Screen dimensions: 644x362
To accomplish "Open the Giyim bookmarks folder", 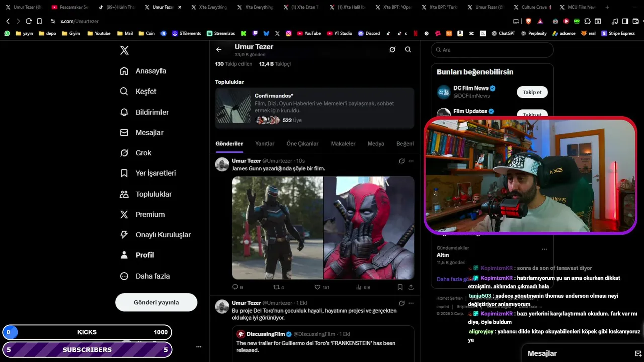I will (71, 33).
